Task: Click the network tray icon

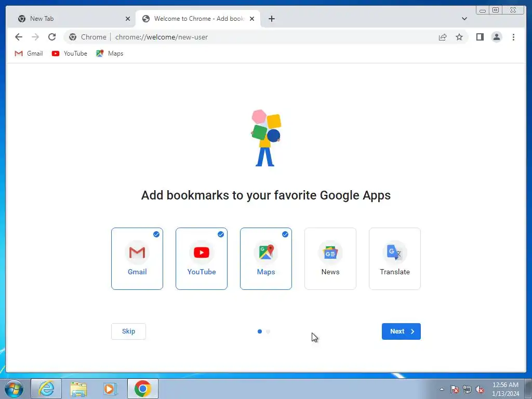Action: tap(467, 389)
